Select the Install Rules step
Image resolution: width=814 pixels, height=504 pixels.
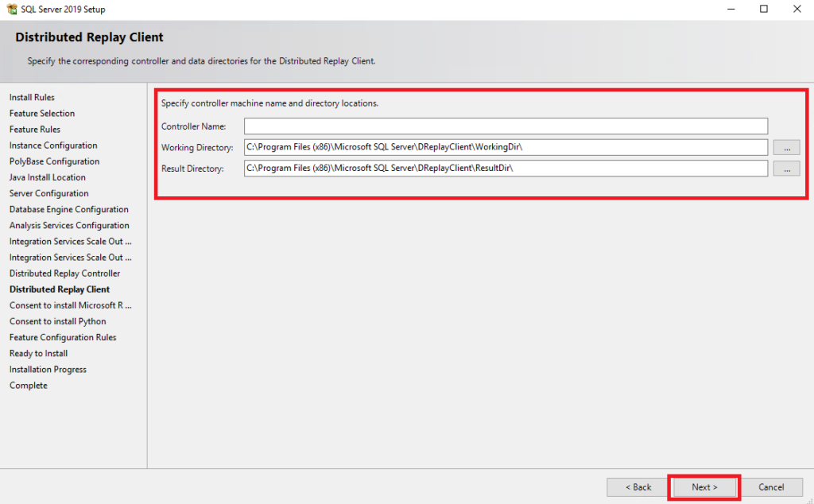(x=32, y=97)
